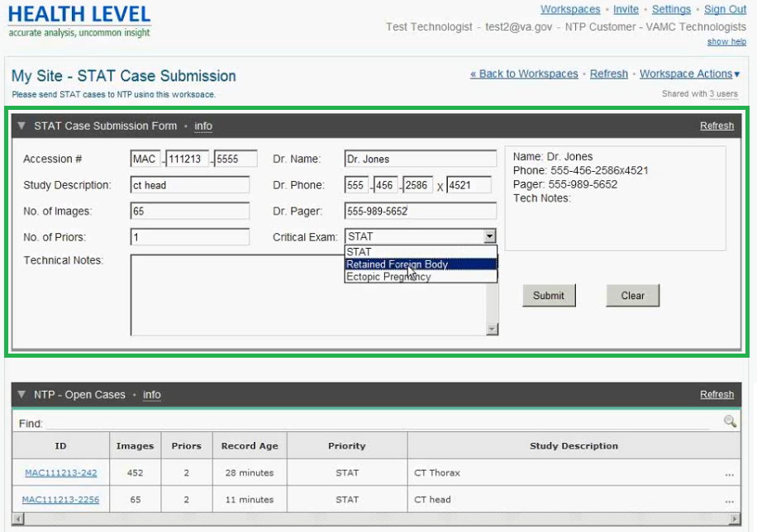Click Technical Notes scrollbar down arrow
This screenshot has width=757, height=532.
492,329
